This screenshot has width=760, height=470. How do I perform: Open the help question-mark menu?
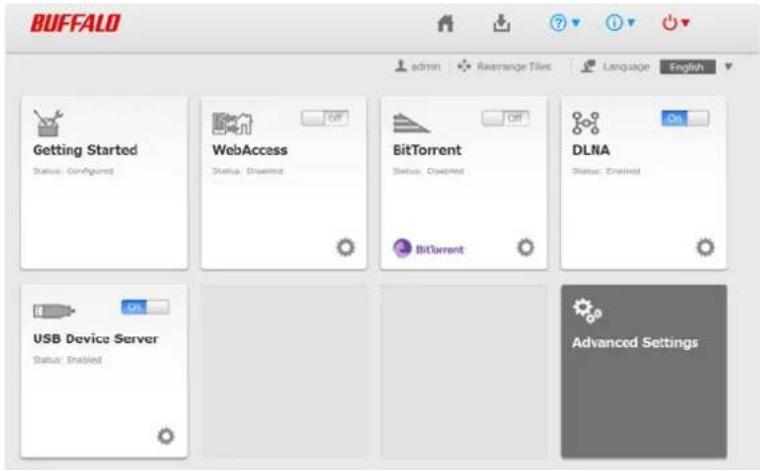pyautogui.click(x=565, y=23)
